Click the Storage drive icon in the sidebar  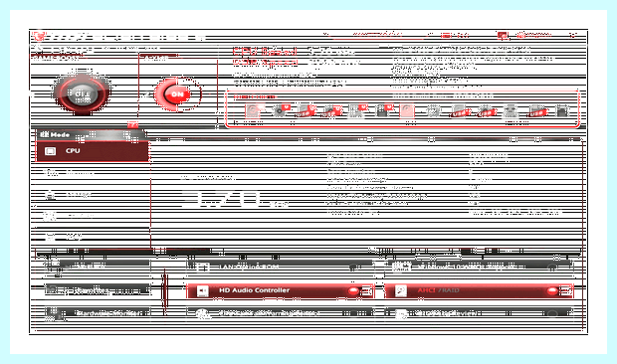pos(51,195)
